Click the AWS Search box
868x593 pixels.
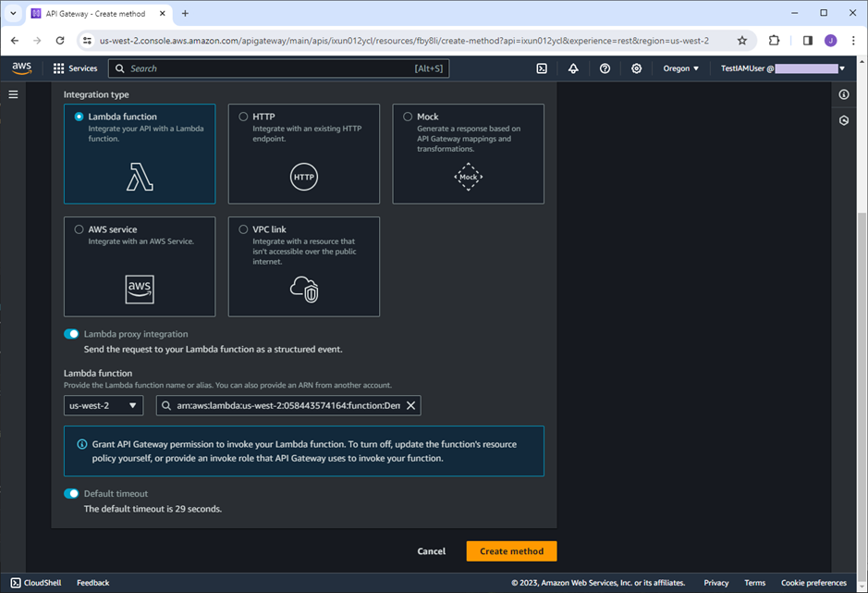(x=278, y=68)
